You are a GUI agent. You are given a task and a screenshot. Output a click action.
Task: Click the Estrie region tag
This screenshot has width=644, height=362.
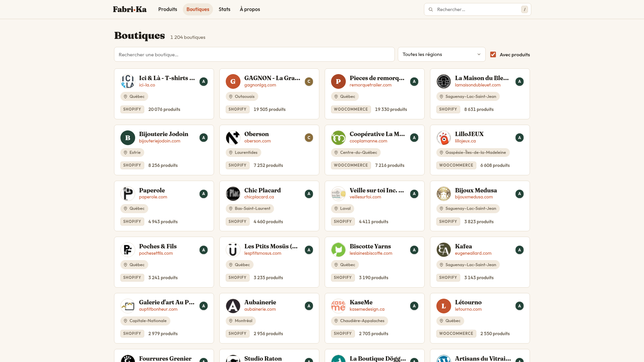(132, 153)
